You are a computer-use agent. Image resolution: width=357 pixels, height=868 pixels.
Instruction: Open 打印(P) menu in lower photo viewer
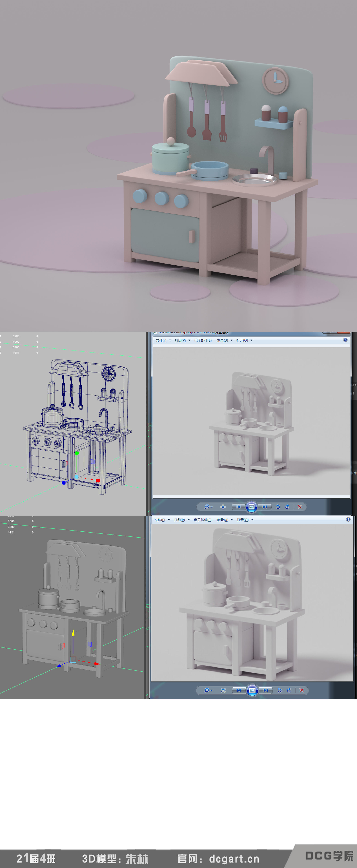pos(182,520)
